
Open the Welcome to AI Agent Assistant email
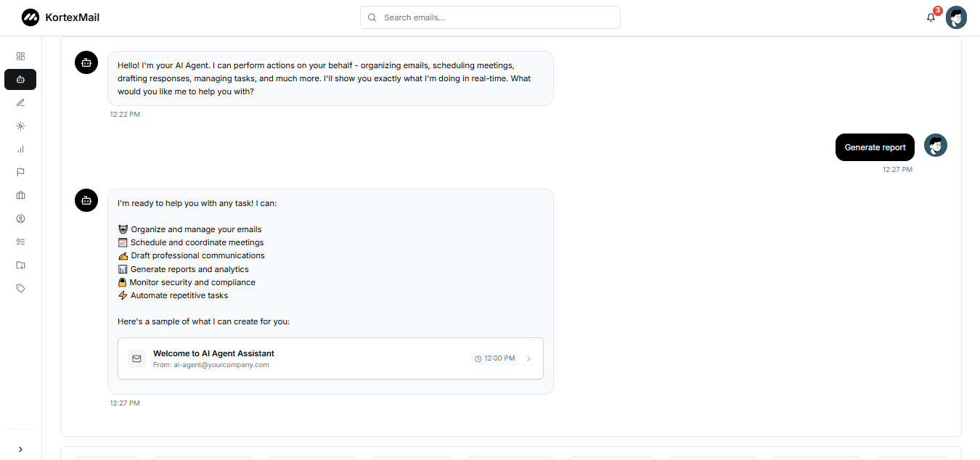tap(213, 353)
